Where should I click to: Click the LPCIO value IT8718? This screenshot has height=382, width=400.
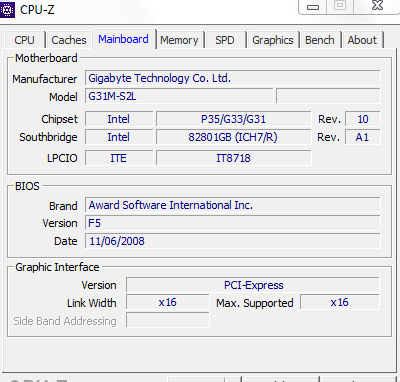(x=233, y=158)
